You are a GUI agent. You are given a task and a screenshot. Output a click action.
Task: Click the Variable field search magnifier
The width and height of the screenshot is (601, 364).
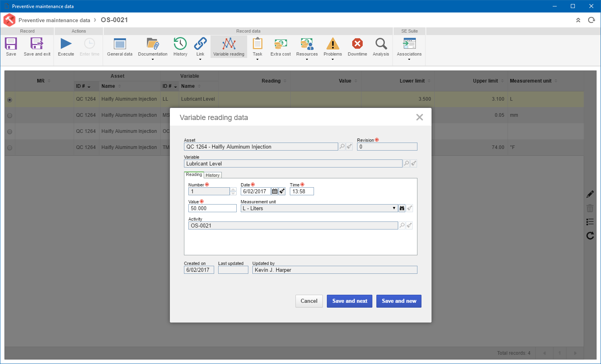pos(407,163)
